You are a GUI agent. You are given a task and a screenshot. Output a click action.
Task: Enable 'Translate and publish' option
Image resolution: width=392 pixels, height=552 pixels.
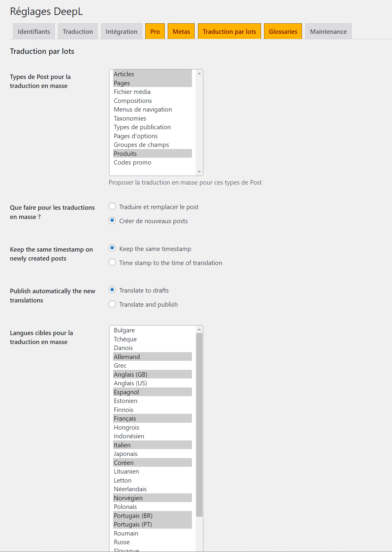click(112, 304)
